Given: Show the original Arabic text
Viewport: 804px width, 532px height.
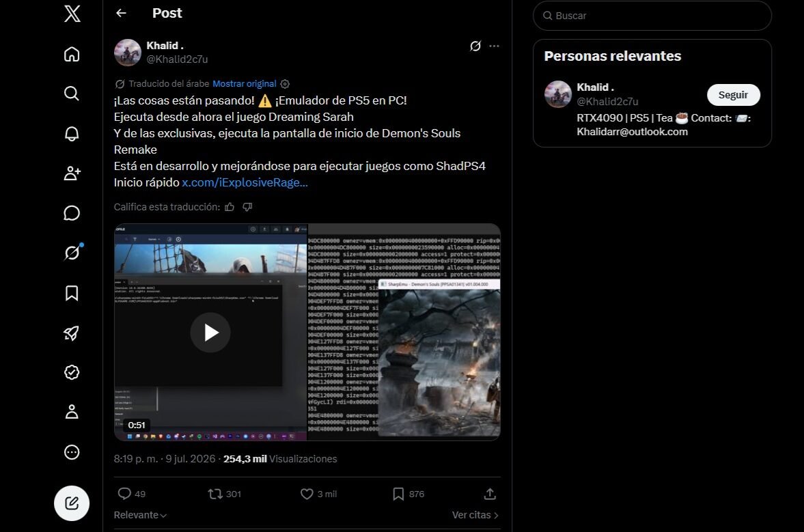Looking at the screenshot, I should (244, 83).
